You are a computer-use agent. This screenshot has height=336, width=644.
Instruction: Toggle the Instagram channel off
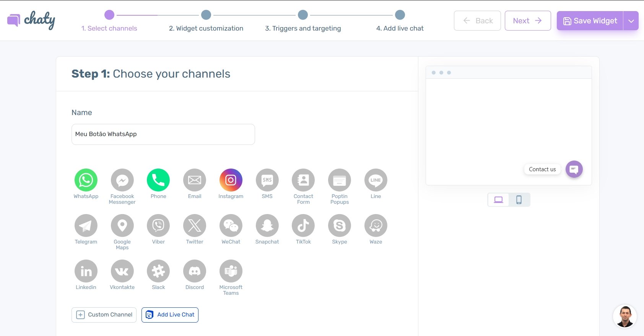[x=231, y=180]
